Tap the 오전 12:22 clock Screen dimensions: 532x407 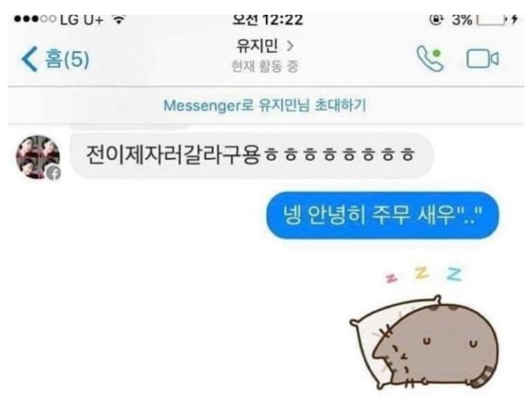coord(268,20)
